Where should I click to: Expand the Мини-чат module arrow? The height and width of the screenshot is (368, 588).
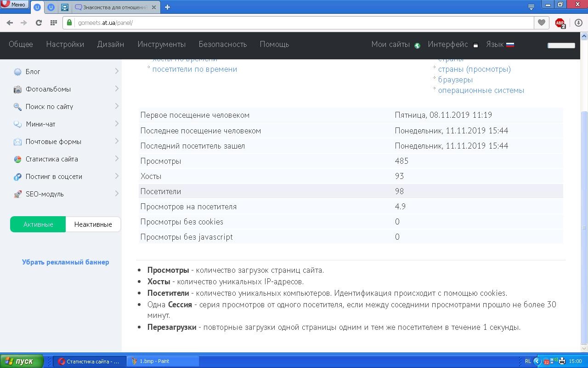(117, 123)
